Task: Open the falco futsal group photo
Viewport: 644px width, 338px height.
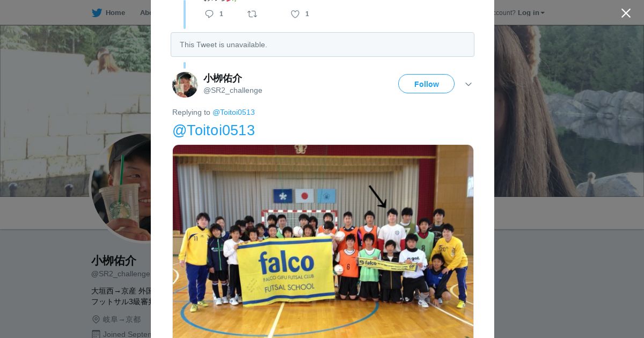Action: (x=323, y=241)
